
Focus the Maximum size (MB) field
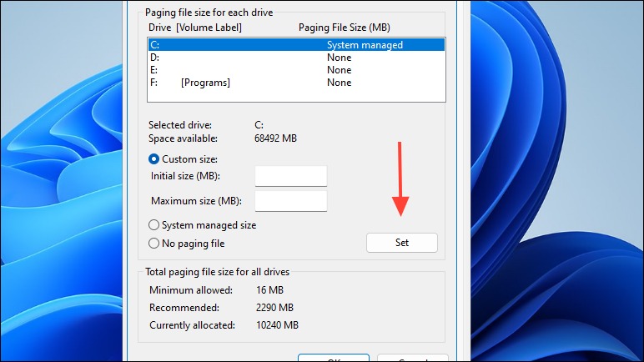click(291, 201)
